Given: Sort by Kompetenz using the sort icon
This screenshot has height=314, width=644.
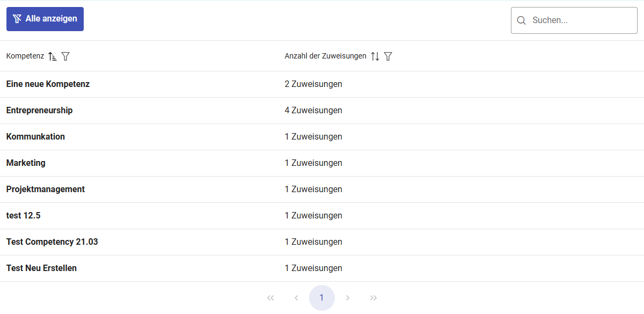Looking at the screenshot, I should (x=53, y=56).
